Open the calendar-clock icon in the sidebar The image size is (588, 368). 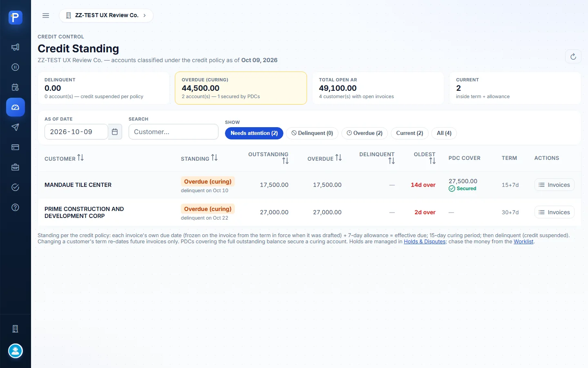16,87
